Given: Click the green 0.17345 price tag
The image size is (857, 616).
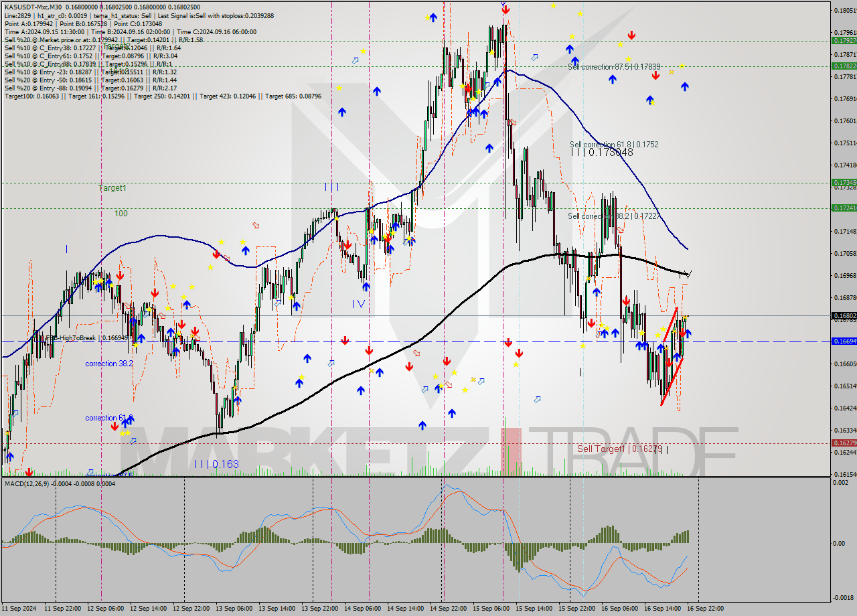Looking at the screenshot, I should click(x=844, y=182).
